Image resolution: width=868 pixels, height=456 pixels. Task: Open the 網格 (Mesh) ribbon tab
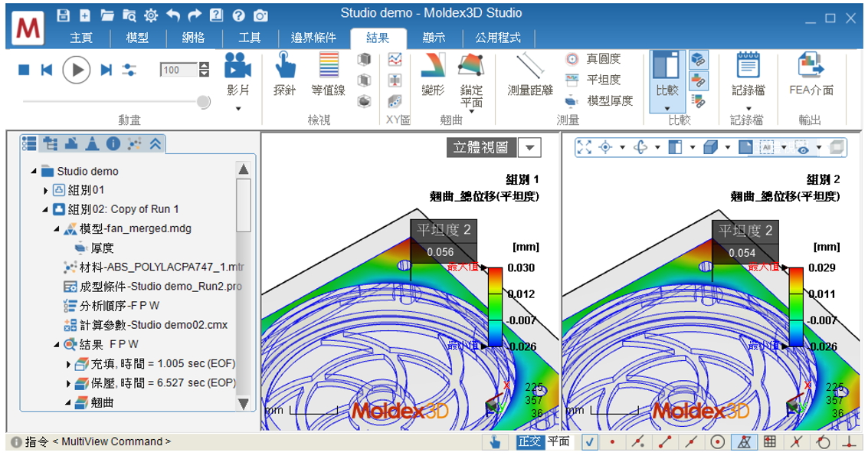point(194,38)
